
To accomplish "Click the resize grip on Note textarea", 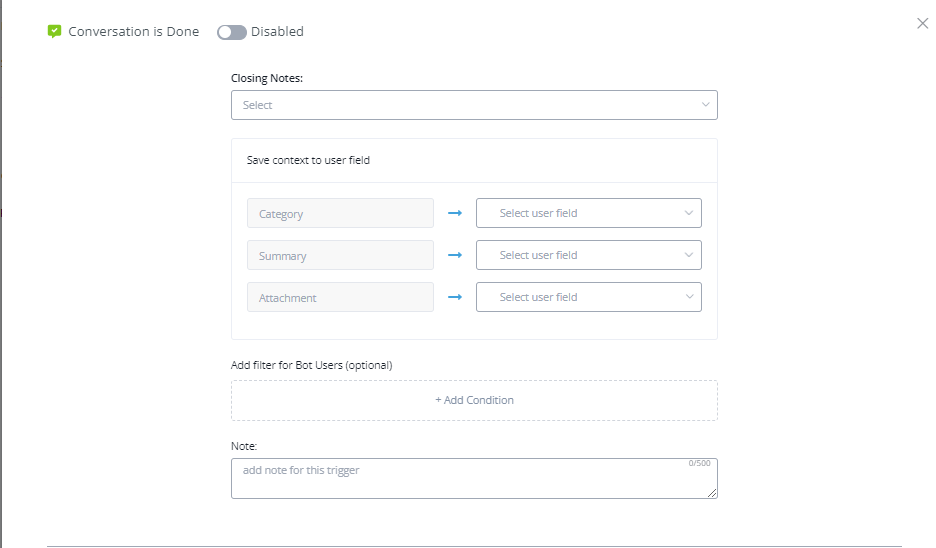I will click(712, 493).
